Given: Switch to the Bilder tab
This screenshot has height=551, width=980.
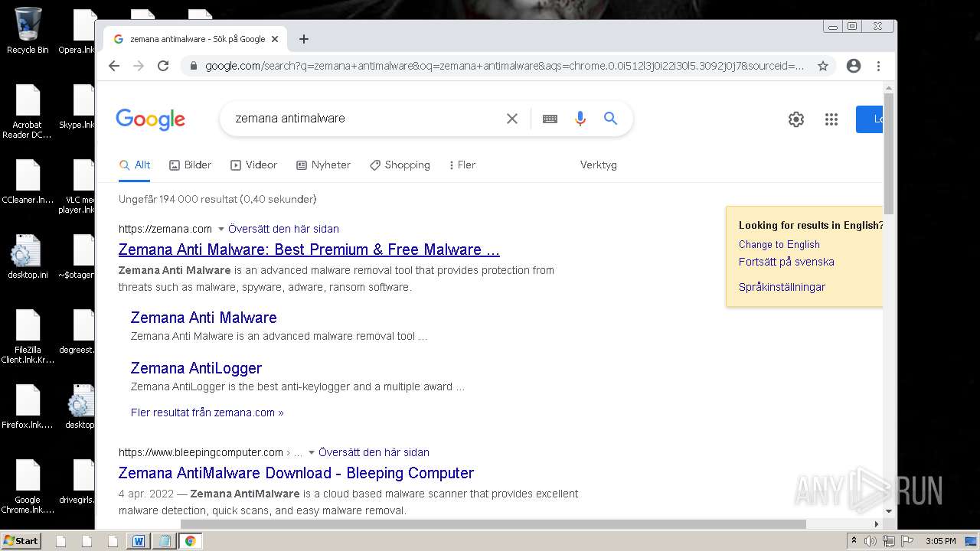Looking at the screenshot, I should click(190, 165).
